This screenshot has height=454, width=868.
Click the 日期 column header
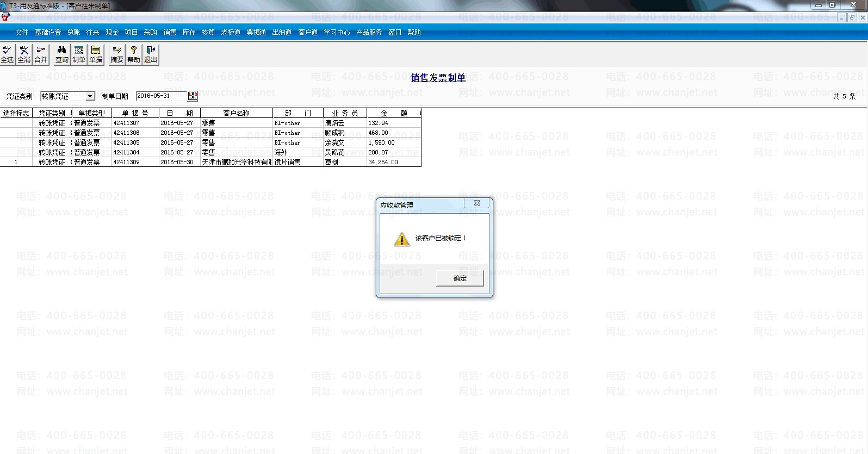click(x=179, y=113)
